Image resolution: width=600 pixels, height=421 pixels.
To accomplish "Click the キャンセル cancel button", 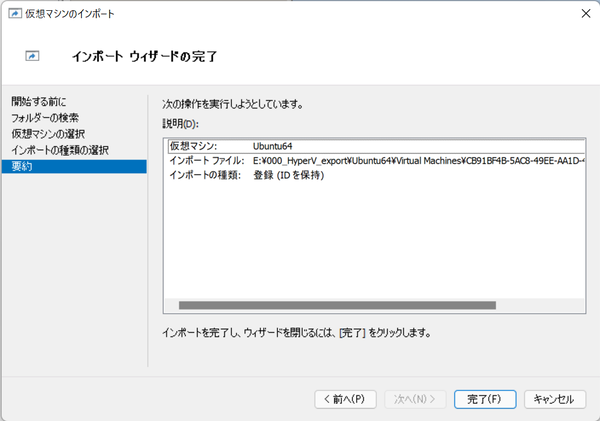I will [x=554, y=399].
